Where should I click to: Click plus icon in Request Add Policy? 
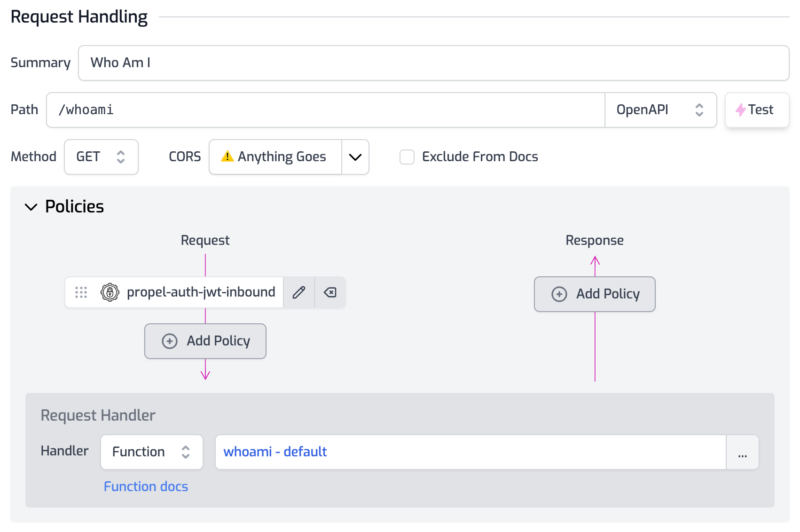pos(170,341)
